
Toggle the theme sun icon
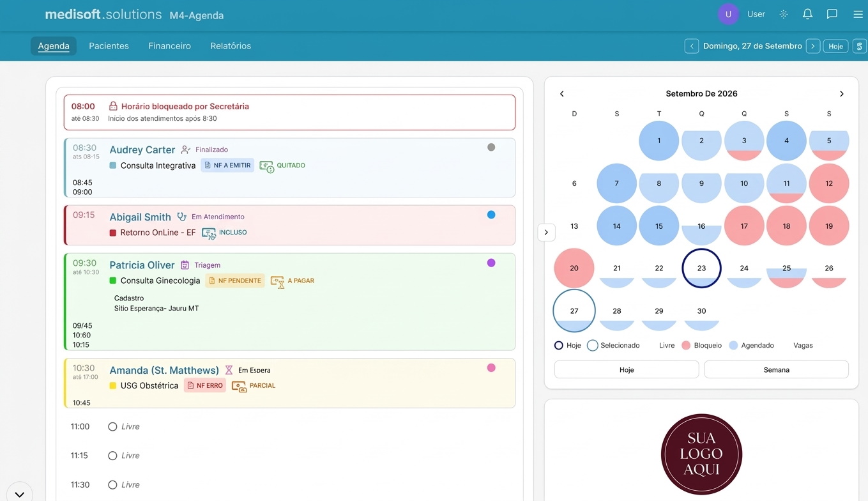pos(784,14)
